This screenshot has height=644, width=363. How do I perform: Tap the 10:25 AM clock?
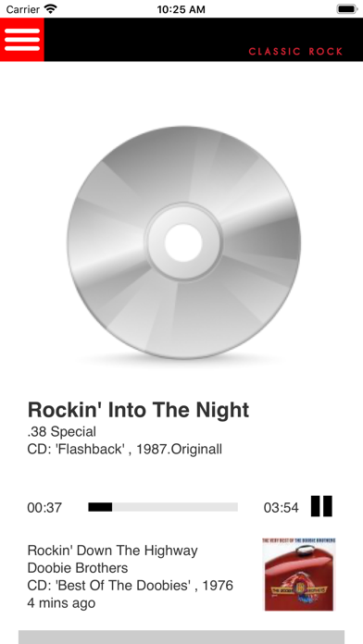coord(181,9)
